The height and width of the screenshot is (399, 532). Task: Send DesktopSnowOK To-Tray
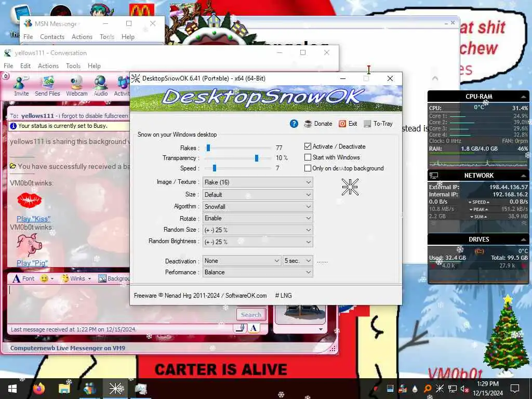pos(378,124)
